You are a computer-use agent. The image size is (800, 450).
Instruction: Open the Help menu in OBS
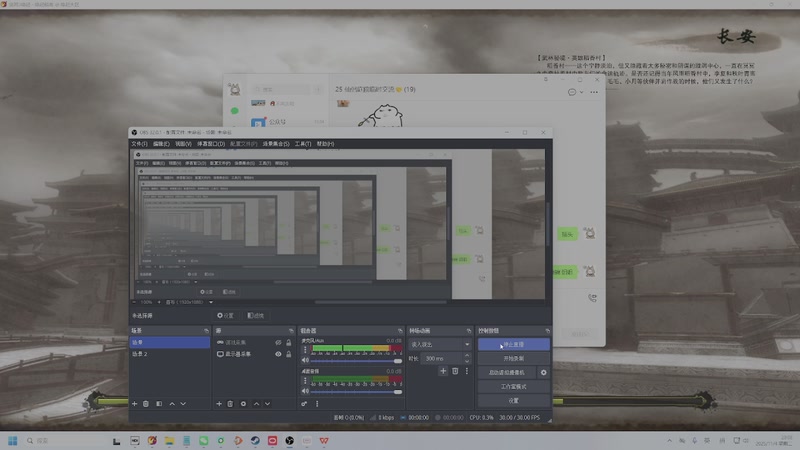point(325,144)
